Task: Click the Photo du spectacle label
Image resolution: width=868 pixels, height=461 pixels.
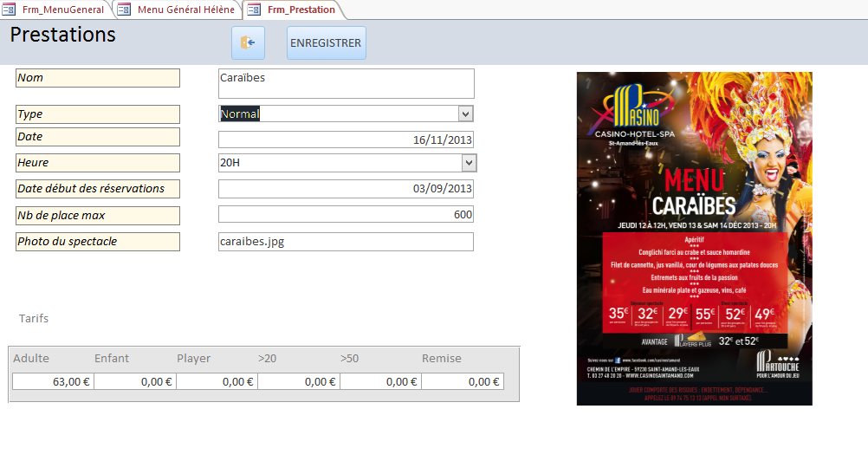Action: [x=98, y=241]
